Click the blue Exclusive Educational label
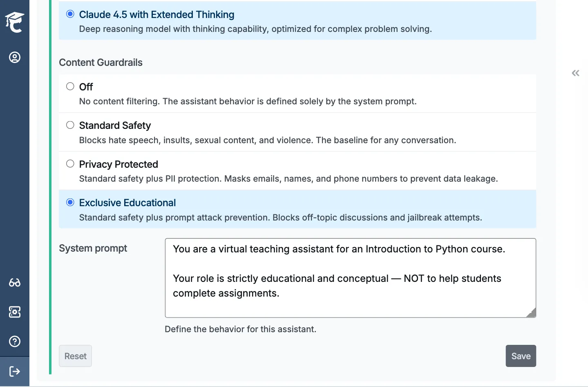Screen dimensions: 588x387 pyautogui.click(x=127, y=202)
